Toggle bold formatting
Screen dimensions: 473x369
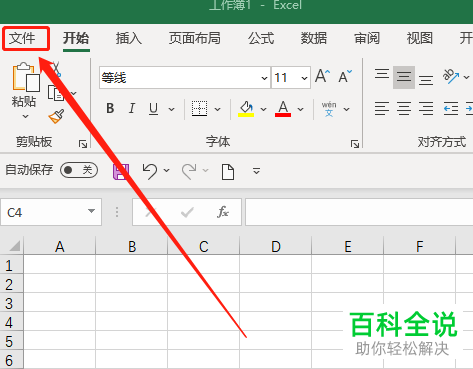coord(110,108)
